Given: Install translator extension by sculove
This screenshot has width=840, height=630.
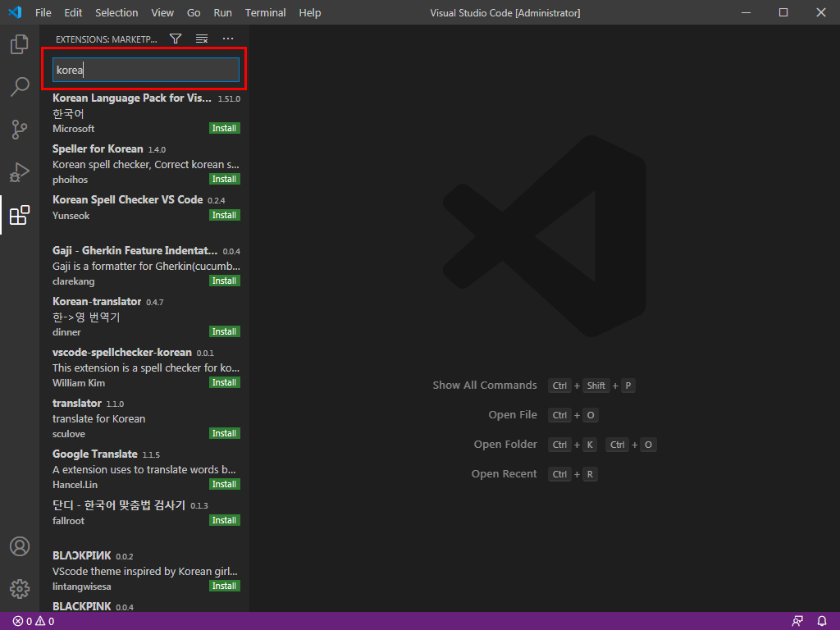Looking at the screenshot, I should [225, 434].
